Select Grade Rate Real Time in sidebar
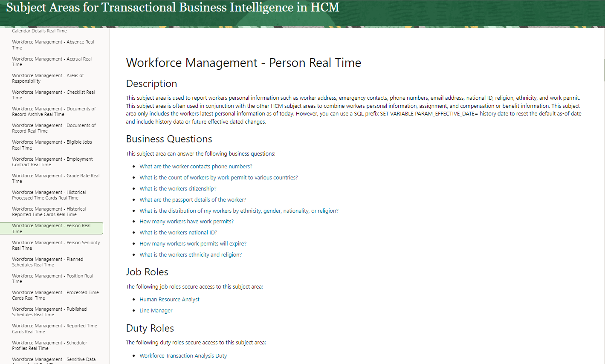Image resolution: width=605 pixels, height=364 pixels. 55,178
